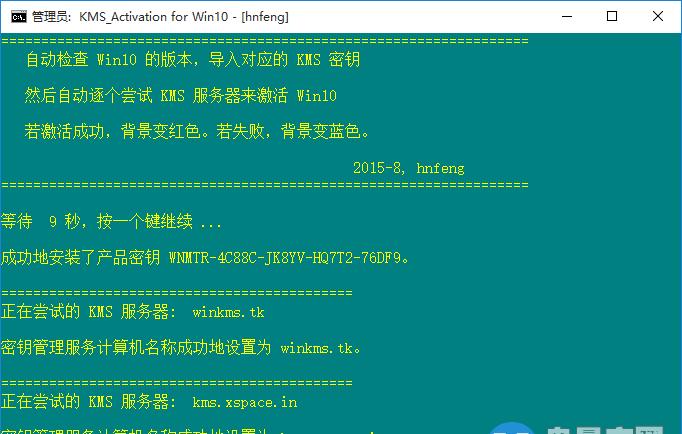The image size is (682, 434).
Task: Minimize the KMS_Activation console window
Action: 567,17
